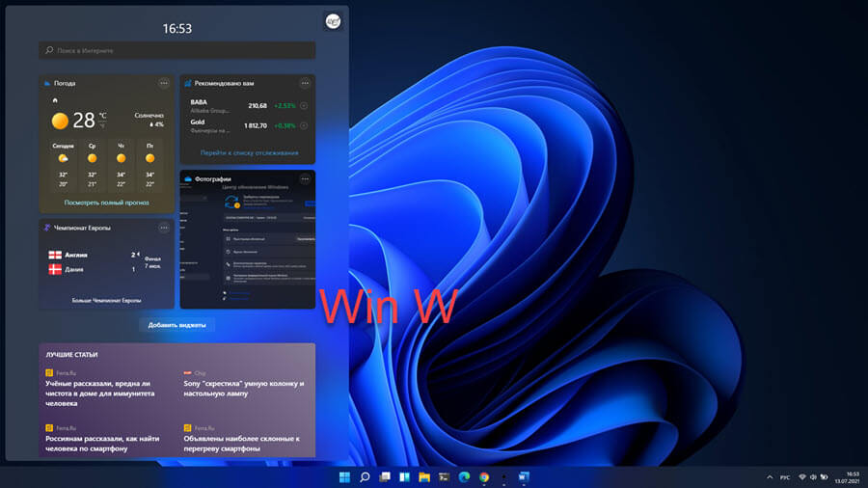This screenshot has width=868, height=488.
Task: Open article about перегреву смартфоны
Action: 241,444
